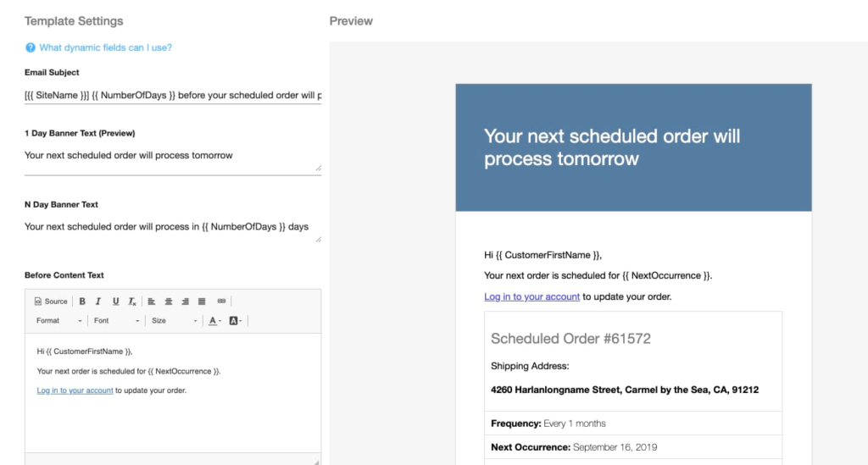Click the underline icon
Screen dimensions: 868x465
point(115,302)
